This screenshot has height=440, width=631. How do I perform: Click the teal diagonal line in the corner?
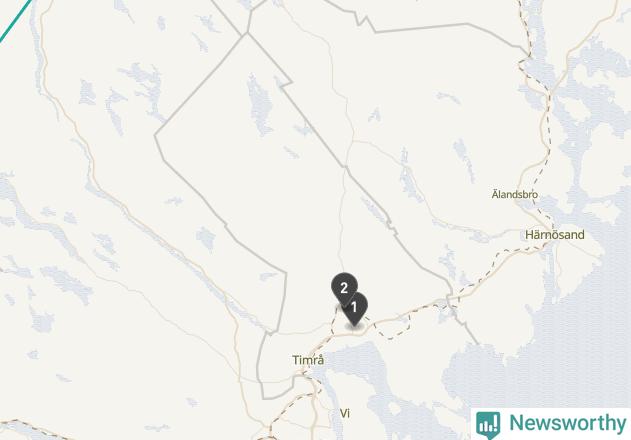[x=14, y=20]
